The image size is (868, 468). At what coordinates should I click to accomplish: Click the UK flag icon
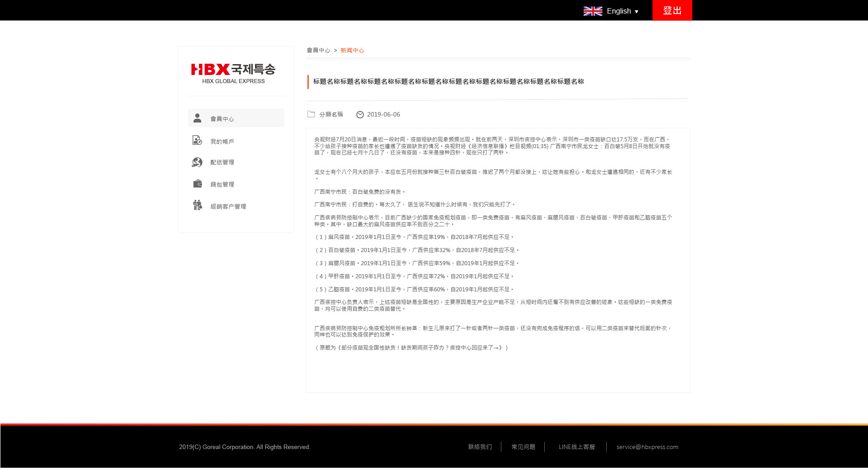593,11
